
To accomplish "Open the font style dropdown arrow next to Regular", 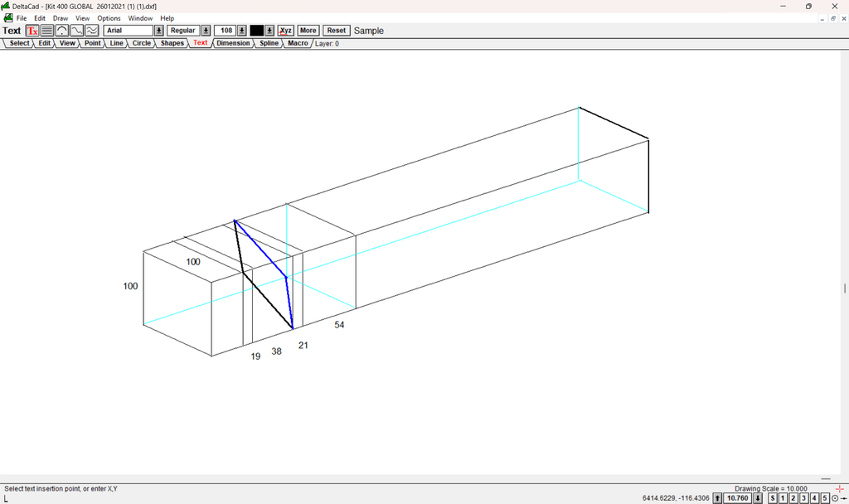I will [206, 31].
